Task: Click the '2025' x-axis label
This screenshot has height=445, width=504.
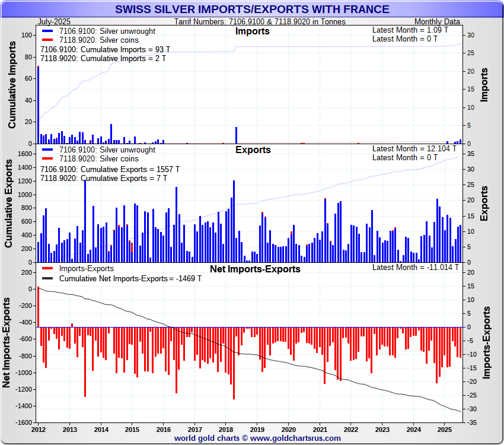Action: 445,430
